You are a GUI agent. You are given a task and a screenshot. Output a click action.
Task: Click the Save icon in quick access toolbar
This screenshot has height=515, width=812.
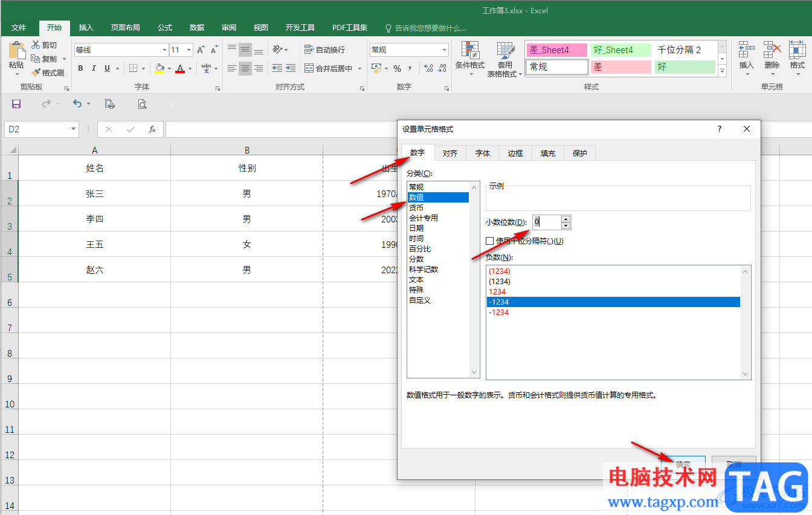(16, 104)
